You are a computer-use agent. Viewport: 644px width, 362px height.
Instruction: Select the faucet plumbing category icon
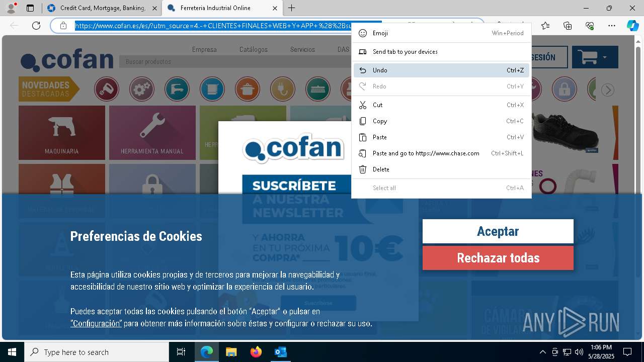[177, 89]
